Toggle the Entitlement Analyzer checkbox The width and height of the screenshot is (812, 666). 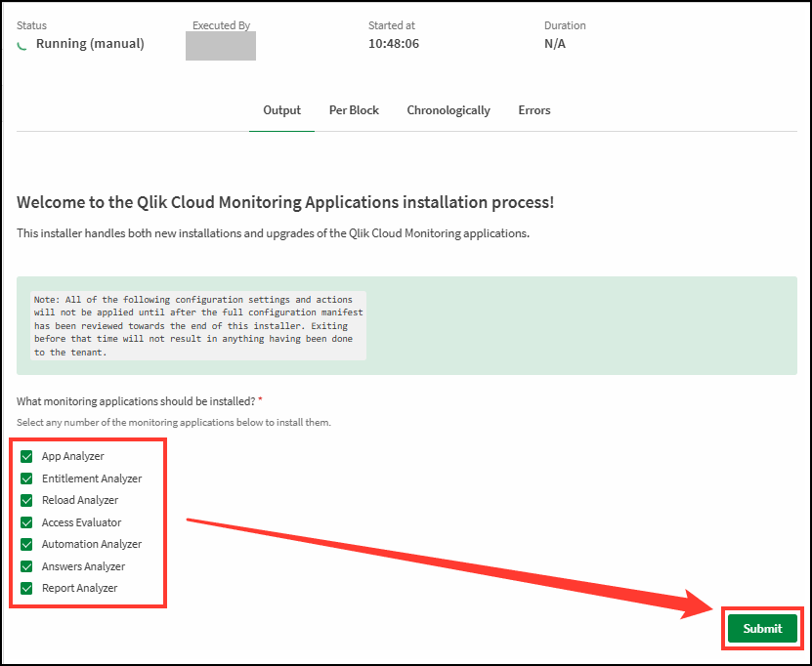26,479
